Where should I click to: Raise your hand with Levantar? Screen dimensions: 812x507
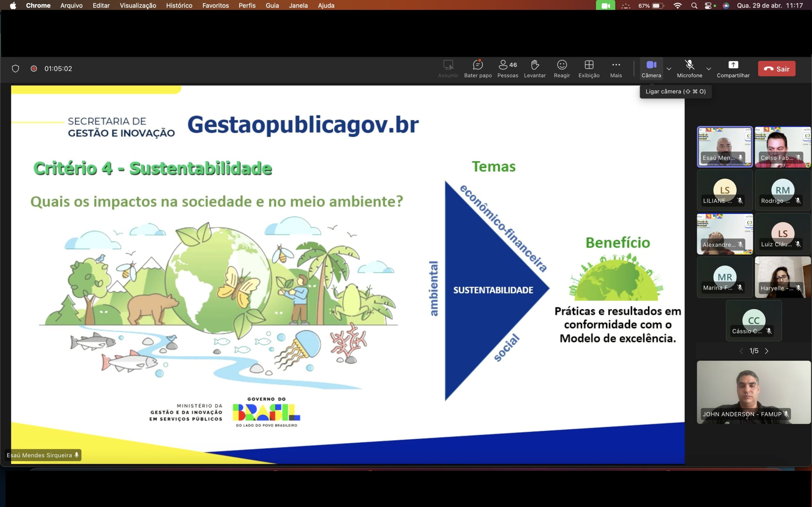coord(534,69)
